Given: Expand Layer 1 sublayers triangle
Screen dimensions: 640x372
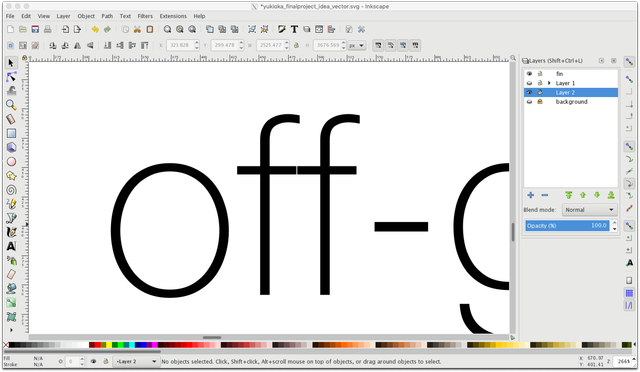Looking at the screenshot, I should [549, 83].
